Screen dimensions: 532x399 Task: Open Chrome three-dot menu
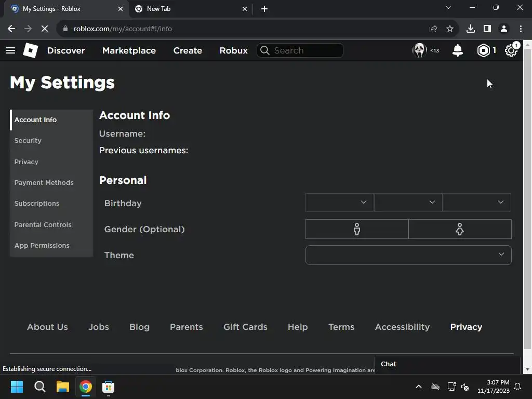521,29
